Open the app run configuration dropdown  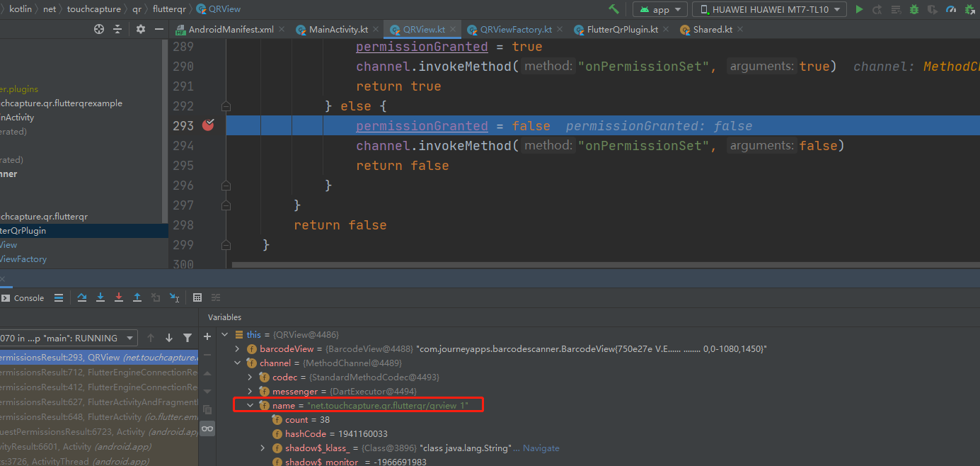coord(660,9)
